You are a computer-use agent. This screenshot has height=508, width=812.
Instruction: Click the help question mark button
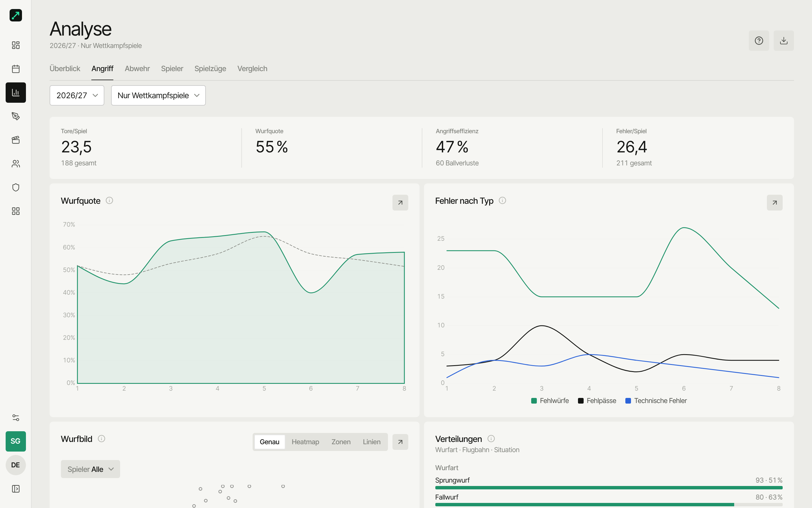point(759,41)
